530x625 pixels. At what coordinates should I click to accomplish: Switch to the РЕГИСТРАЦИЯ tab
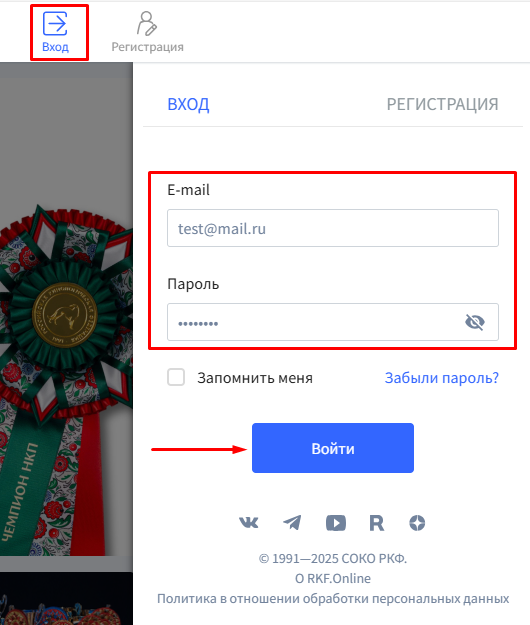point(442,104)
